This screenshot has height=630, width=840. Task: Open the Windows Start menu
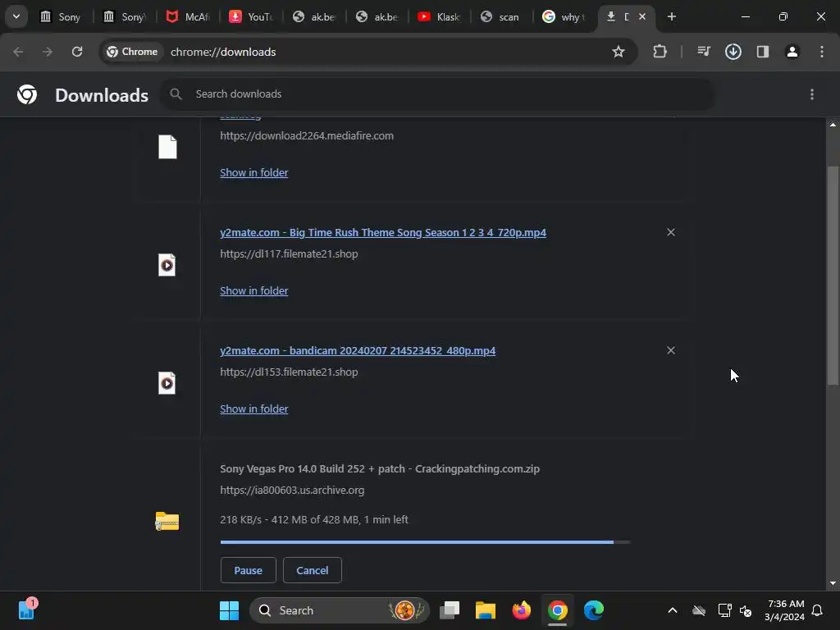tap(230, 610)
